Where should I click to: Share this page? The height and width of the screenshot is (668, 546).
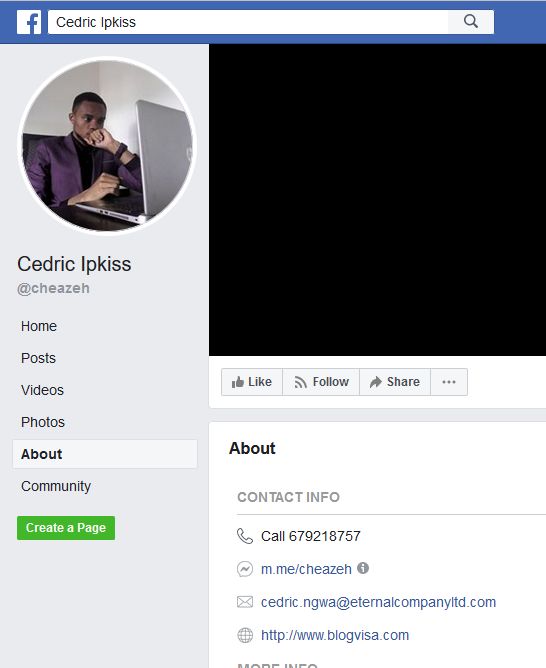point(395,382)
